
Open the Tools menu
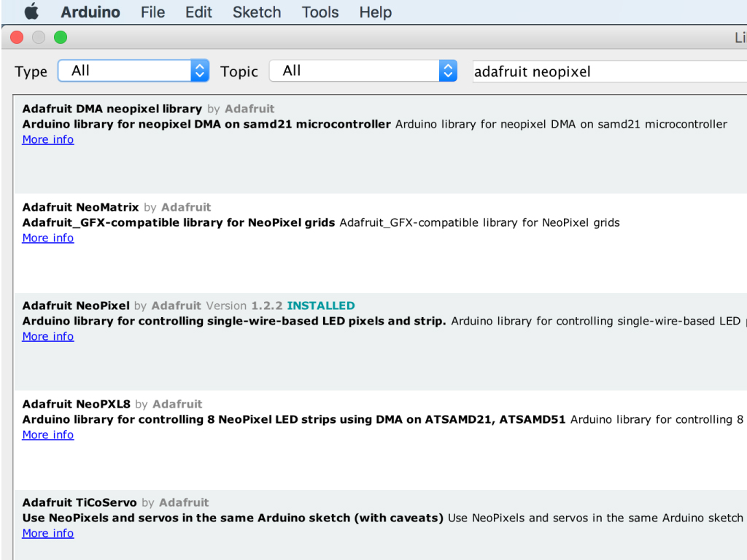[320, 12]
